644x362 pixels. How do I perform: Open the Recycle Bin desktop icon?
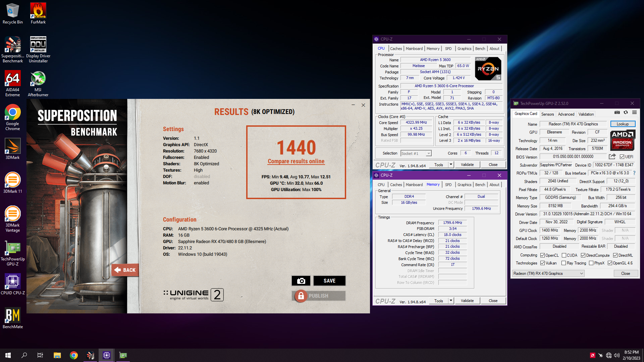click(x=13, y=13)
